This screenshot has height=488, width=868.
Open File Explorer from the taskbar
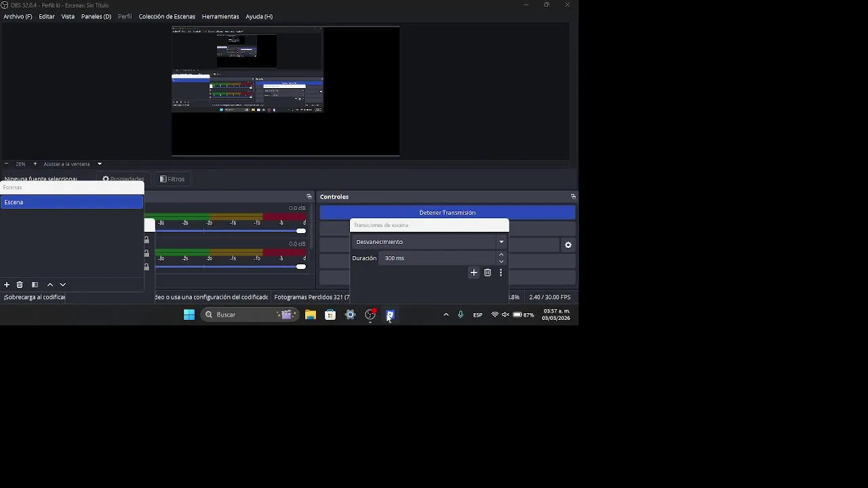pyautogui.click(x=310, y=314)
